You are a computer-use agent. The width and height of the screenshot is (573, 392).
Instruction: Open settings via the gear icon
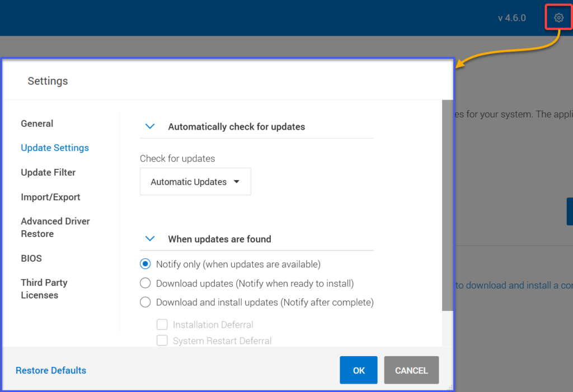[558, 17]
